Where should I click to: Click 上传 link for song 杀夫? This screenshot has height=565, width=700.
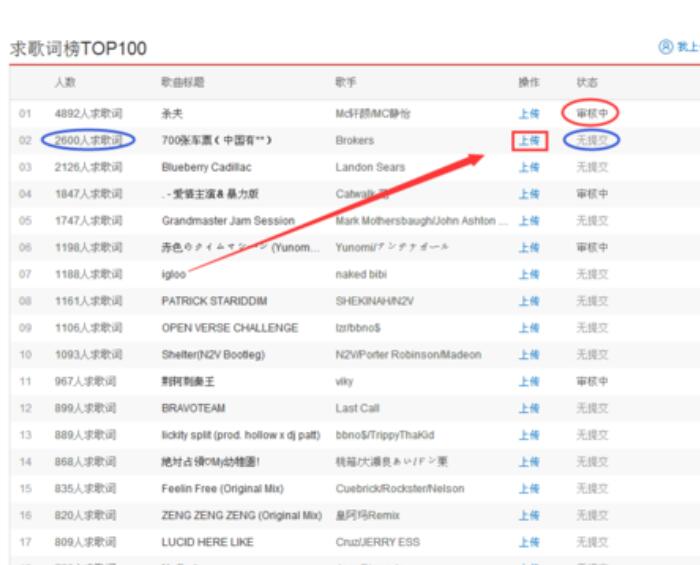click(528, 114)
